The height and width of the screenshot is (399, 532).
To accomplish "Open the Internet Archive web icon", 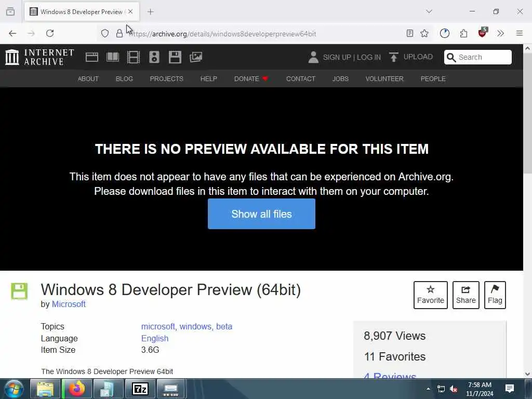I will 91,57.
